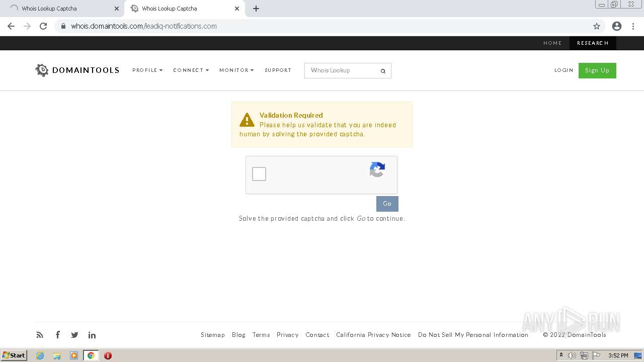Click the Validation Required heading
Screen dimensions: 644x362
(x=291, y=115)
